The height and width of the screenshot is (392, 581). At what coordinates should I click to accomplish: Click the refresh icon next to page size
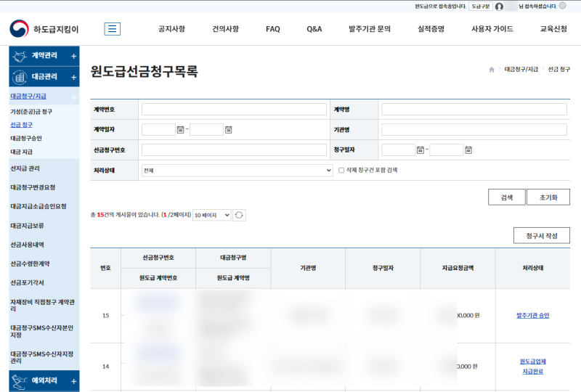point(239,216)
